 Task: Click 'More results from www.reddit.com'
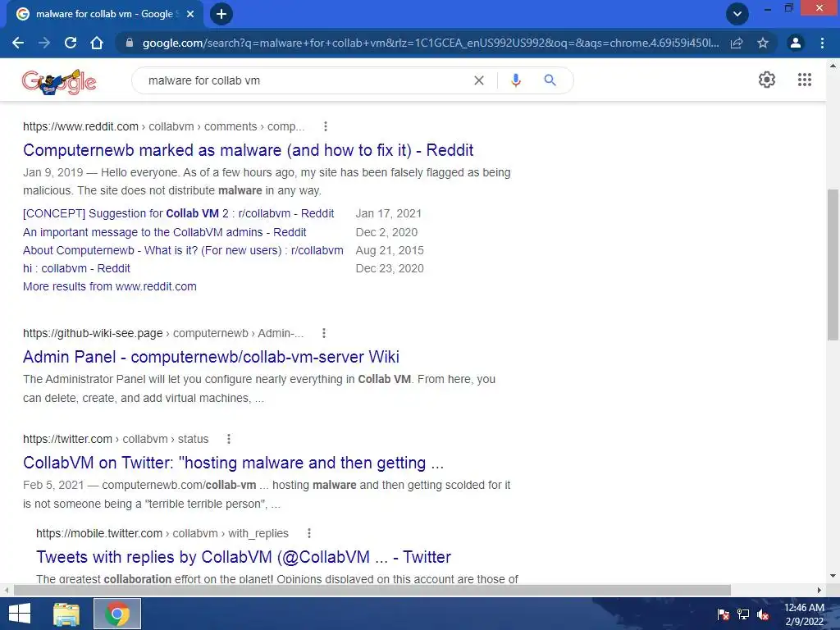110,286
